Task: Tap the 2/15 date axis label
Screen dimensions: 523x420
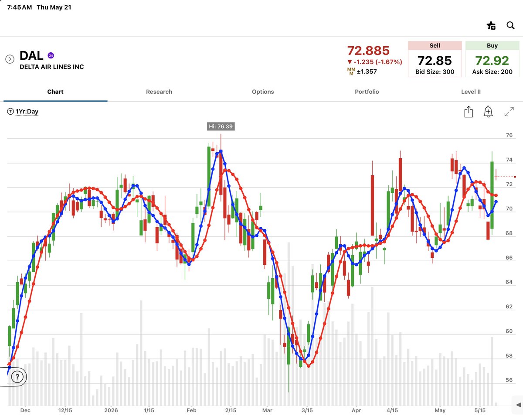Action: (x=231, y=410)
